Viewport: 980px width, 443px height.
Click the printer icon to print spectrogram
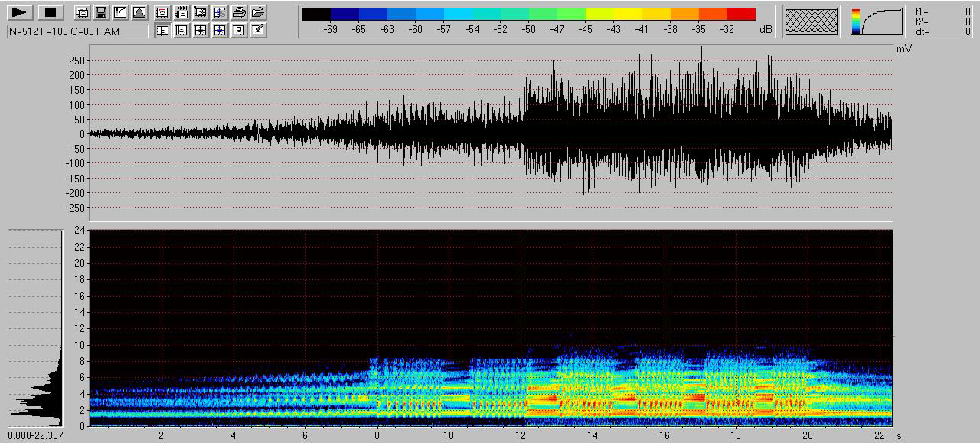point(239,12)
